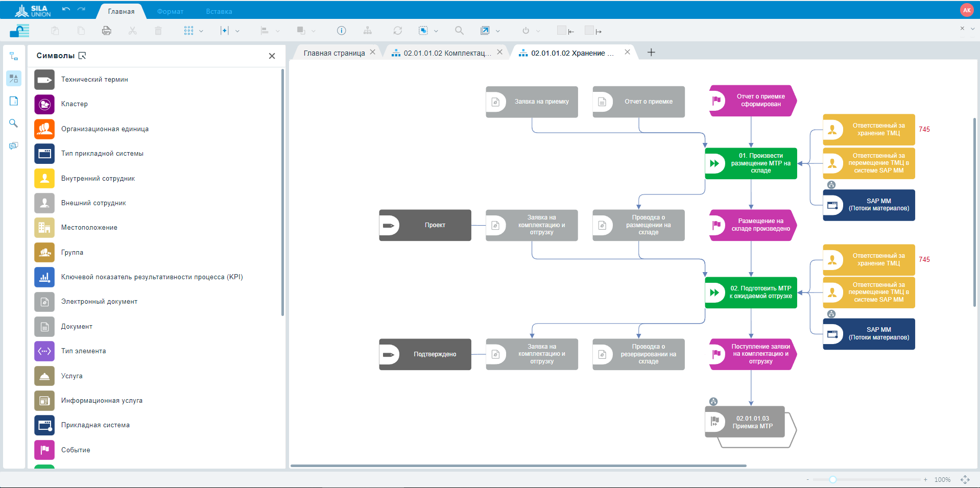The width and height of the screenshot is (980, 488).
Task: Click the plus button to add new tab
Action: tap(651, 53)
